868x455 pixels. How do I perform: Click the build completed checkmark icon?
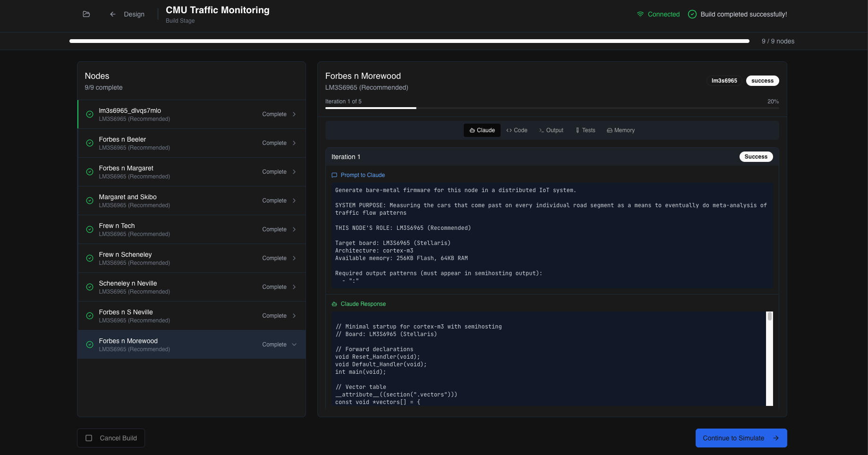click(x=692, y=14)
